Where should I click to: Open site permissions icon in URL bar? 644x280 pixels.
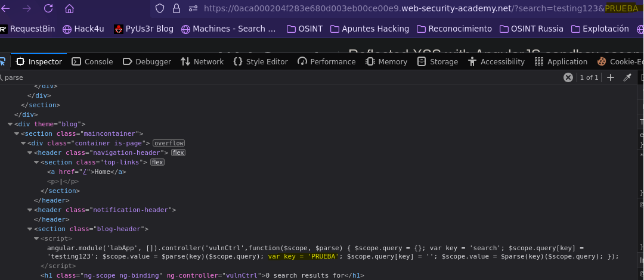193,8
